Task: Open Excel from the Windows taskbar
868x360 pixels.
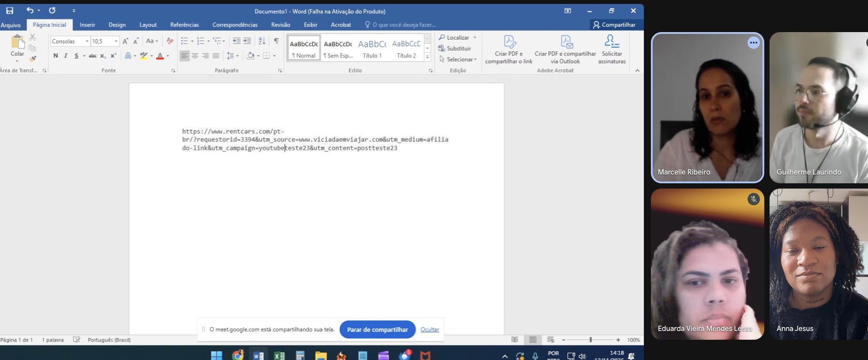Action: point(279,356)
